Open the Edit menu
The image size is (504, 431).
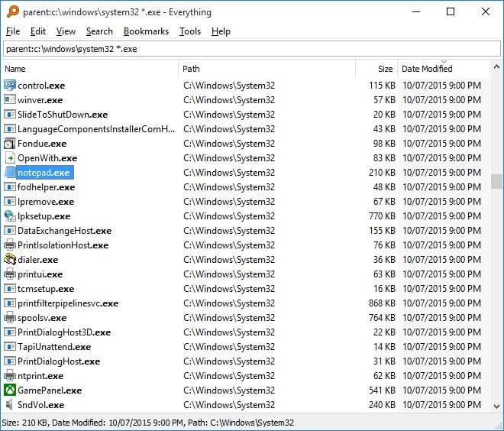click(x=38, y=31)
